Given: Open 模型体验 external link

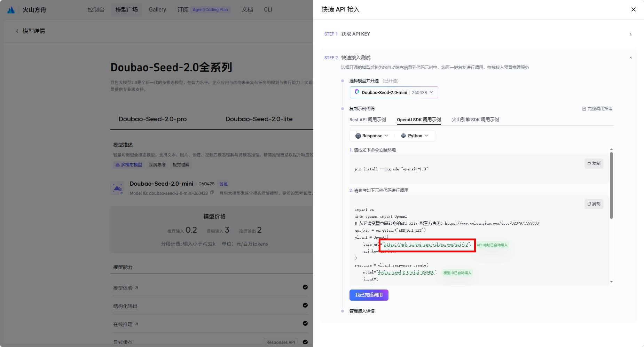Looking at the screenshot, I should pos(125,288).
